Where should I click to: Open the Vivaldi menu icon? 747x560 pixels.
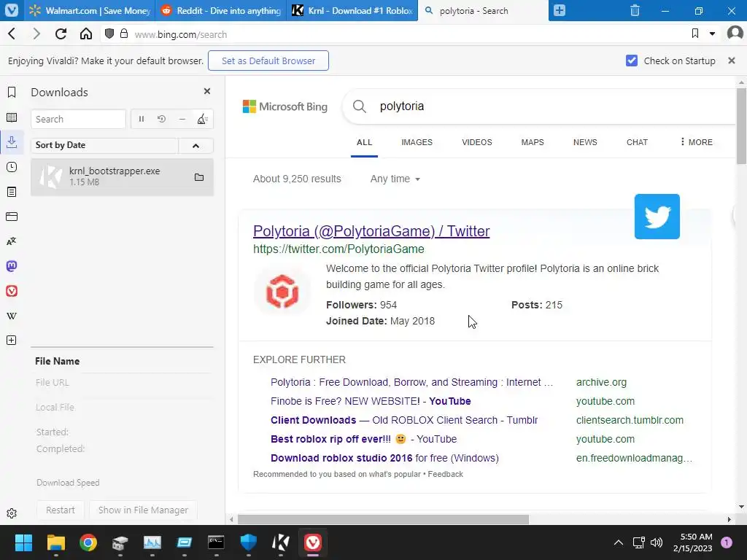tap(12, 10)
